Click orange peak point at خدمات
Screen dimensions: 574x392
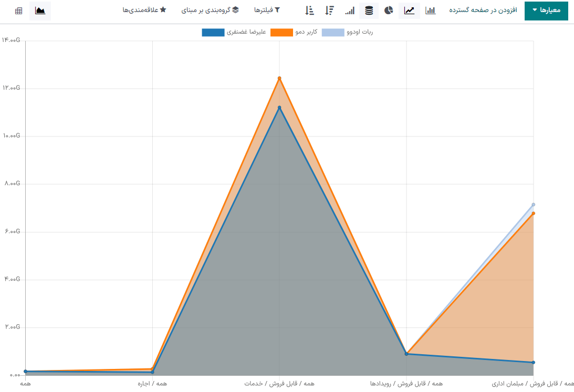click(x=279, y=78)
